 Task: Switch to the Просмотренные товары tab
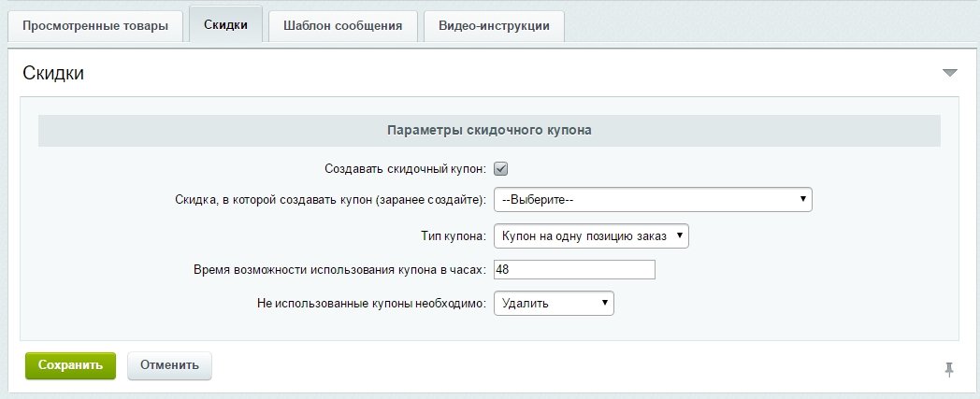pos(95,26)
